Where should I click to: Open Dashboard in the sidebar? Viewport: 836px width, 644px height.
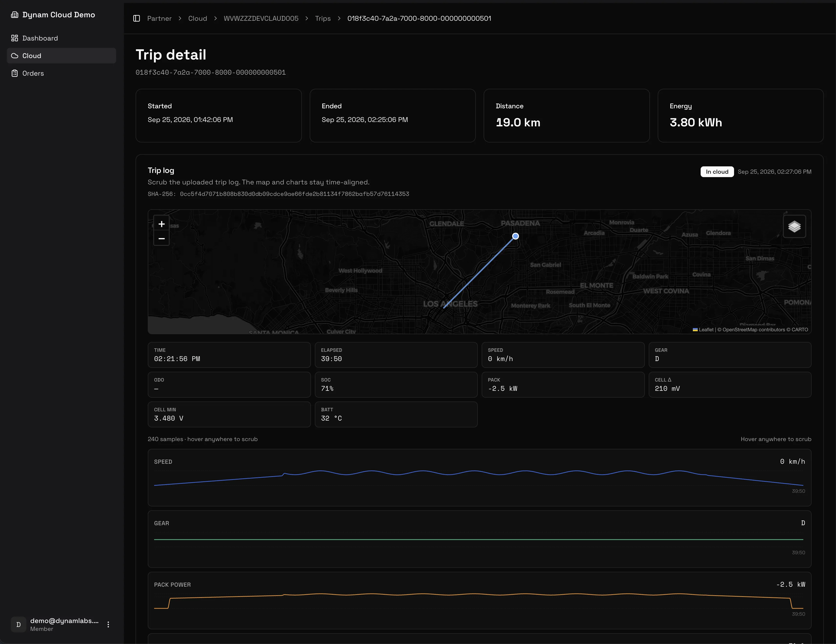[x=61, y=38]
